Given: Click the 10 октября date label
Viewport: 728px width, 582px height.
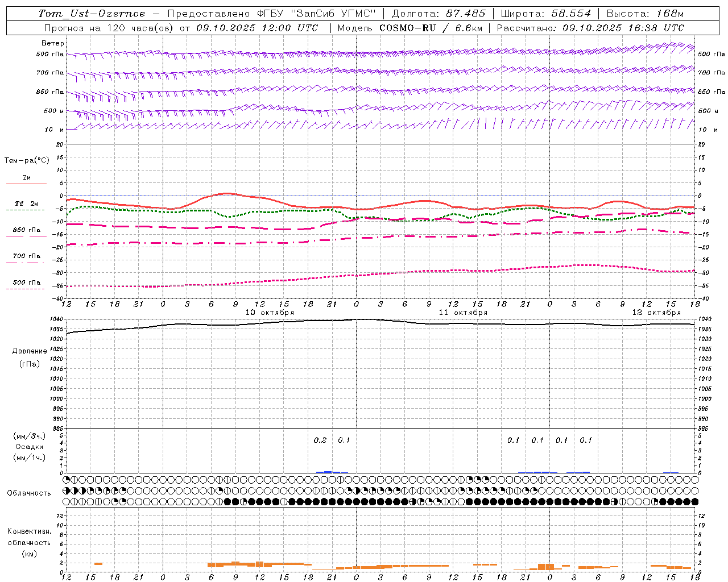Looking at the screenshot, I should coord(270,313).
